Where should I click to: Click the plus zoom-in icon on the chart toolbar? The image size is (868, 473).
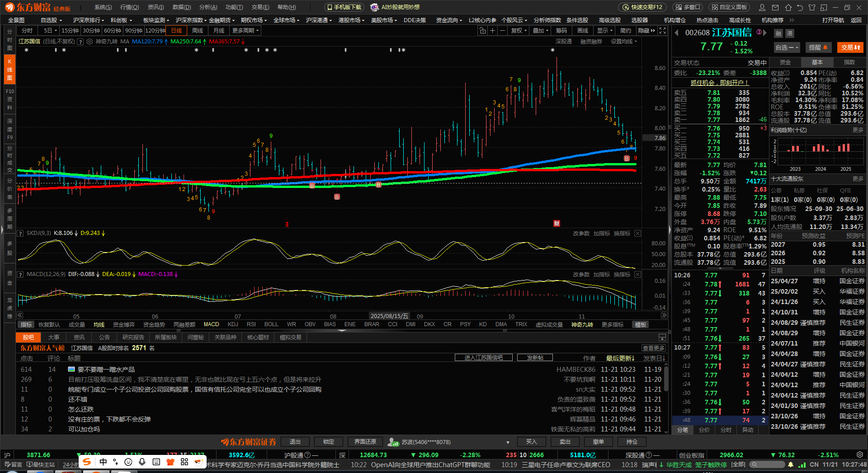click(x=492, y=31)
